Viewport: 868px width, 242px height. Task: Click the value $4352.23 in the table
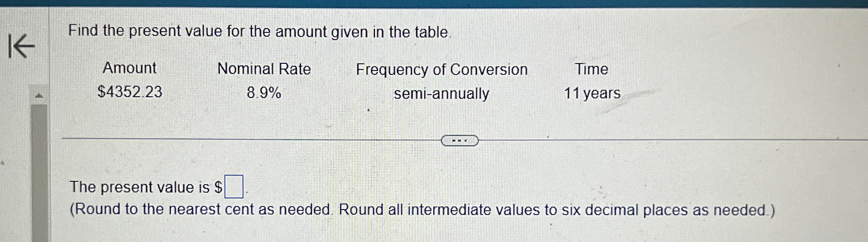(x=131, y=92)
